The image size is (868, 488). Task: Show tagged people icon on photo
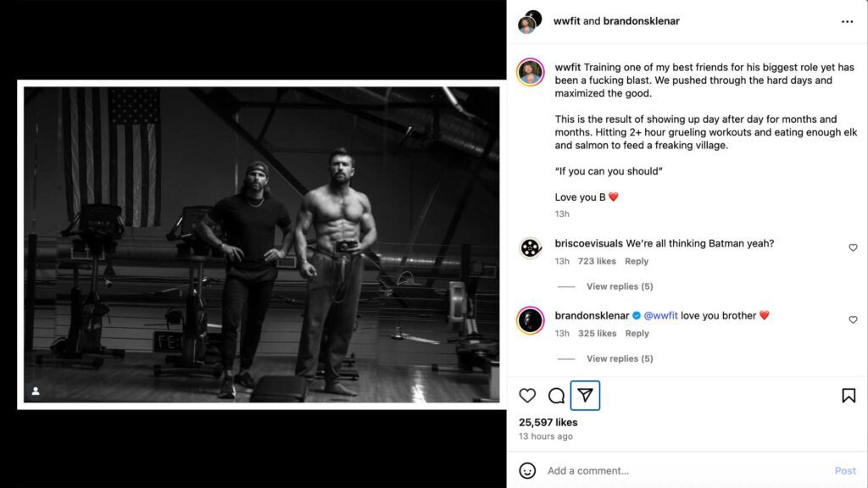[36, 391]
